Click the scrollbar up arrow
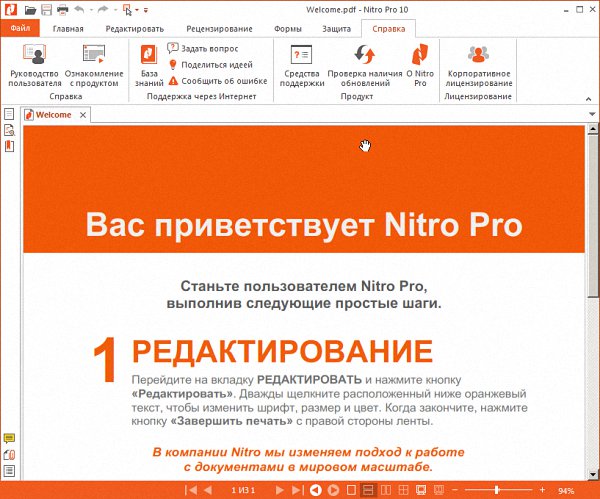 coord(592,129)
